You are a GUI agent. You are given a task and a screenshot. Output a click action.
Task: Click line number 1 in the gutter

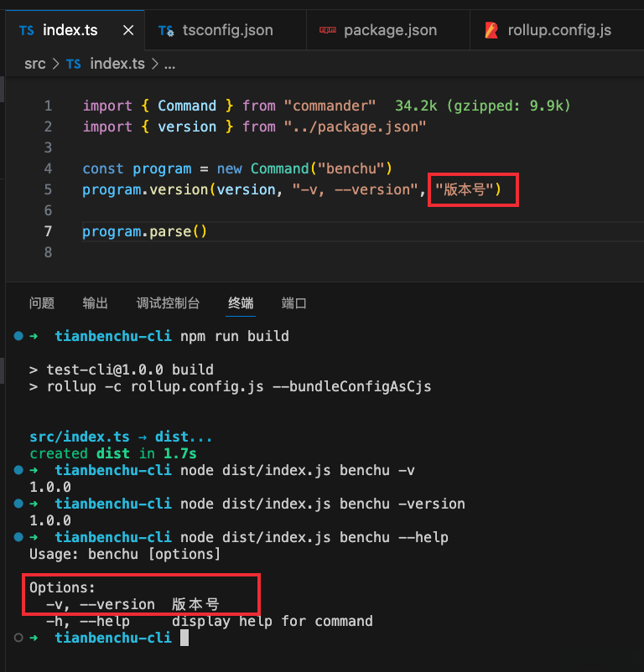pyautogui.click(x=48, y=106)
